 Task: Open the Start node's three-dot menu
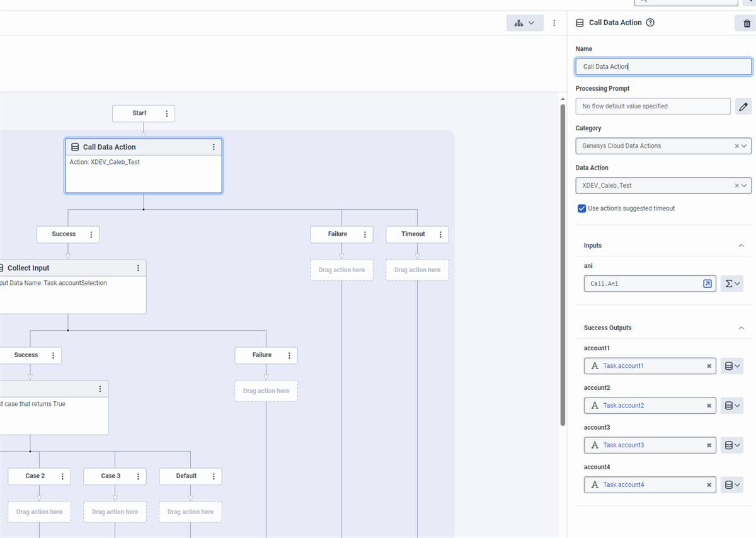click(167, 114)
